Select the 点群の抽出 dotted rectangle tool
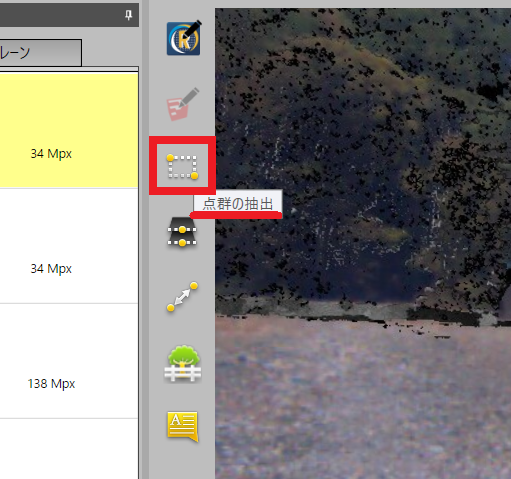Screen dimensions: 511x479 click(182, 166)
